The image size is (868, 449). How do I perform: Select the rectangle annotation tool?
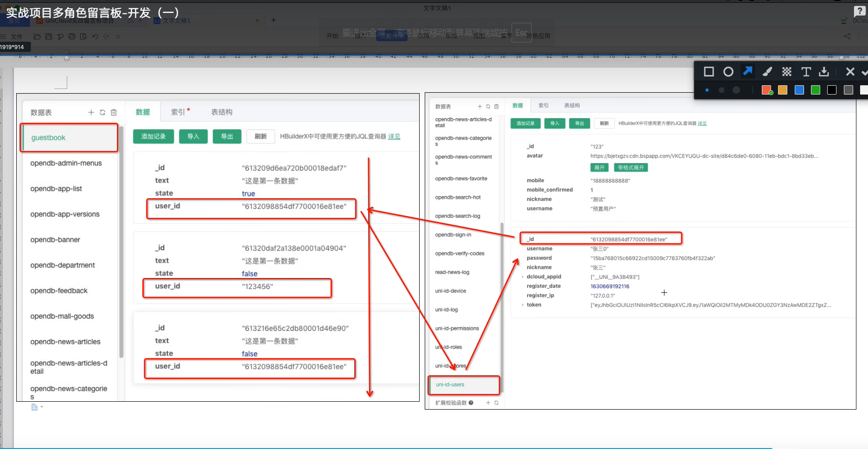pos(708,72)
